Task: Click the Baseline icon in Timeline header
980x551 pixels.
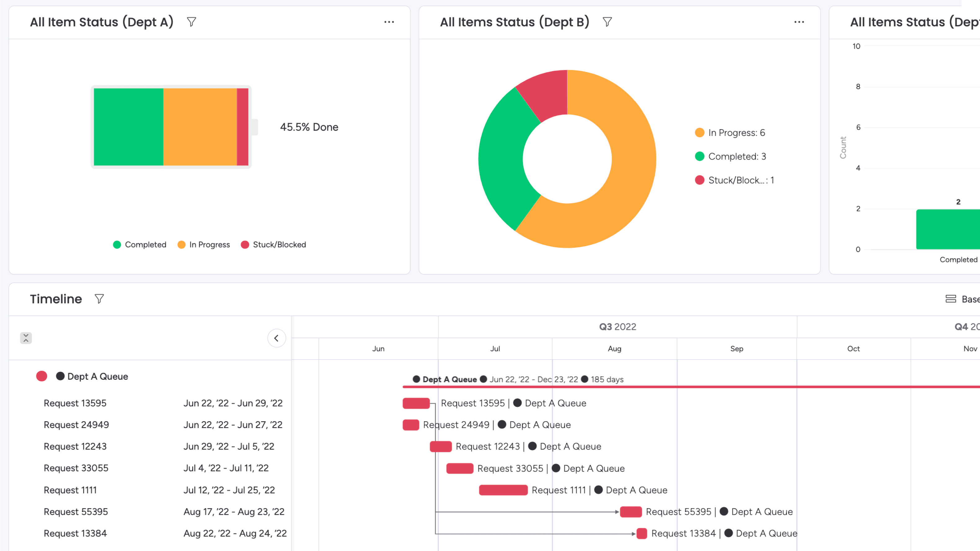Action: click(951, 299)
